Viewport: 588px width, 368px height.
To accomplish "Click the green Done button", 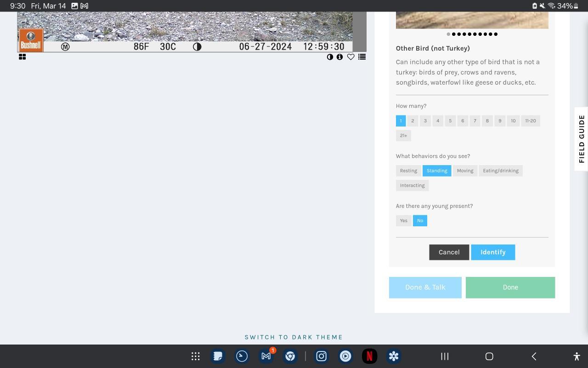I will (510, 287).
